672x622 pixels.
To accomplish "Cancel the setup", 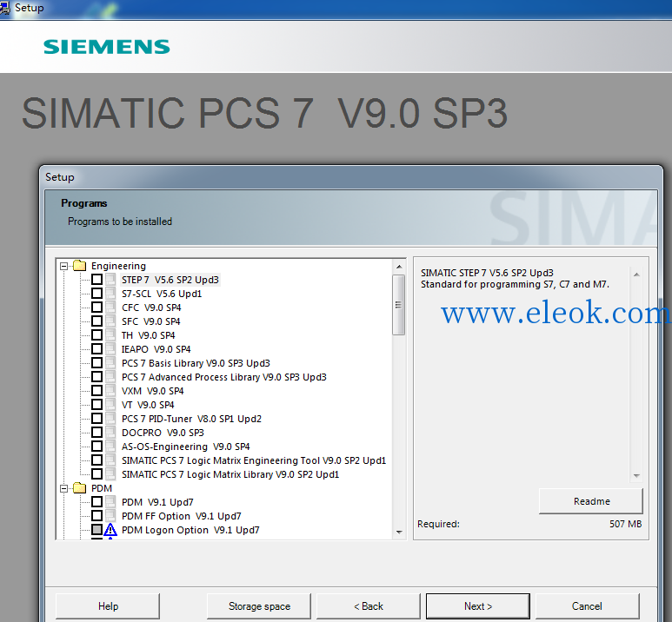I will coord(587,606).
